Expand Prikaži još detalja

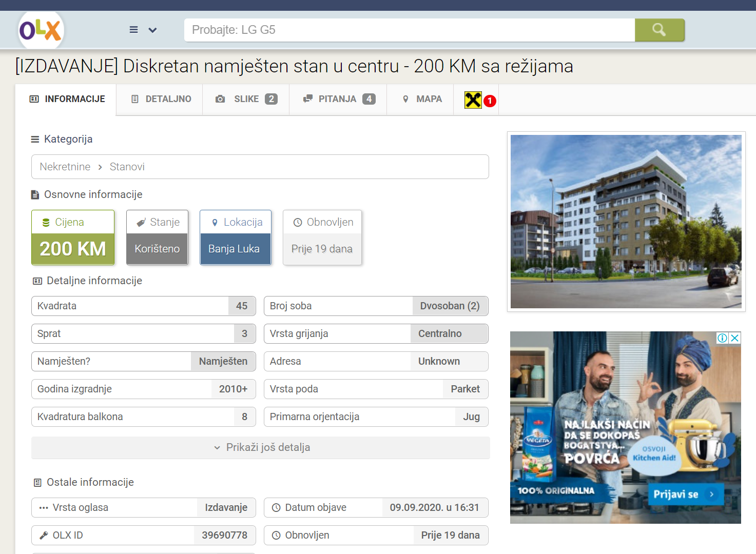261,447
